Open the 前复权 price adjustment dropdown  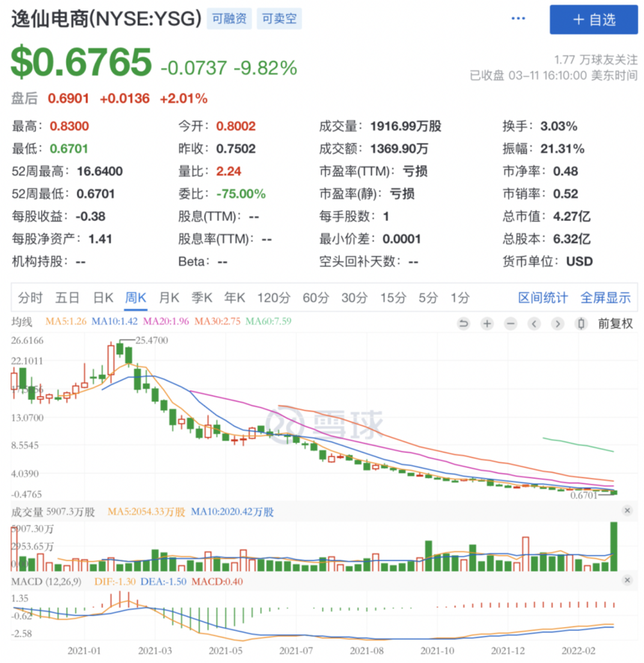tap(616, 324)
